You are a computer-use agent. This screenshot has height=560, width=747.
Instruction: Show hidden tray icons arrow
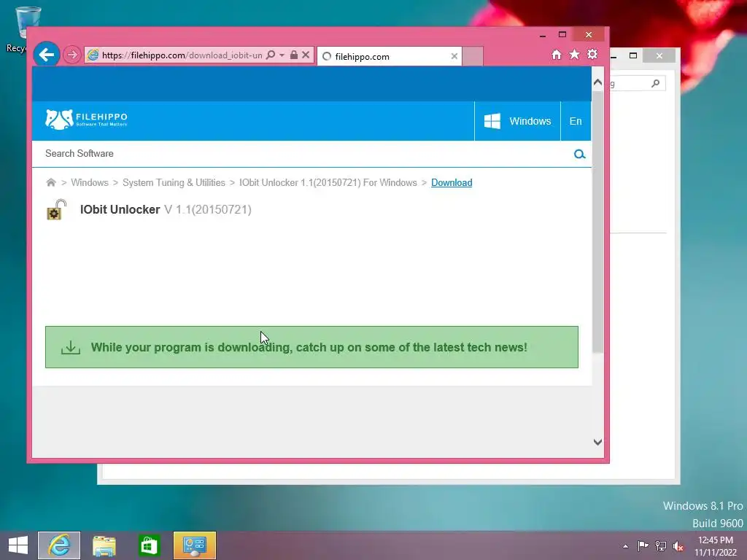click(625, 546)
